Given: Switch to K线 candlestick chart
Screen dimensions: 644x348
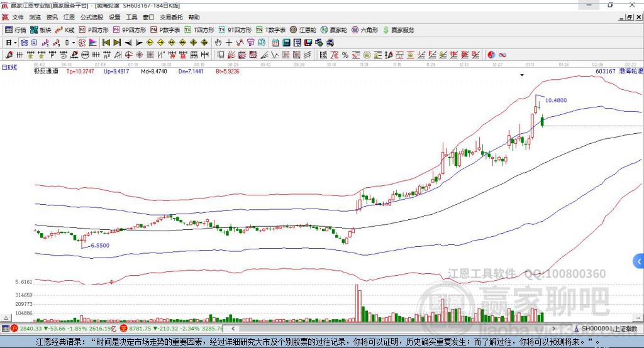Looking at the screenshot, I should [x=65, y=30].
